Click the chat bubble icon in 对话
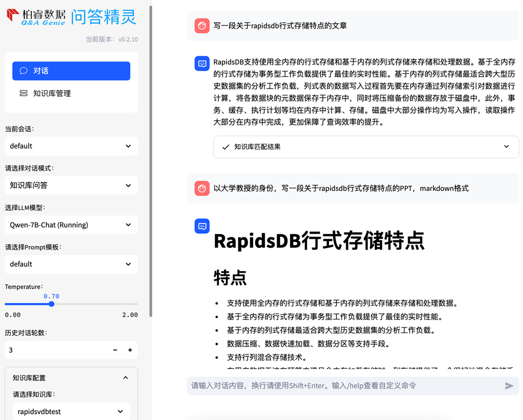This screenshot has width=523, height=420. coord(23,71)
